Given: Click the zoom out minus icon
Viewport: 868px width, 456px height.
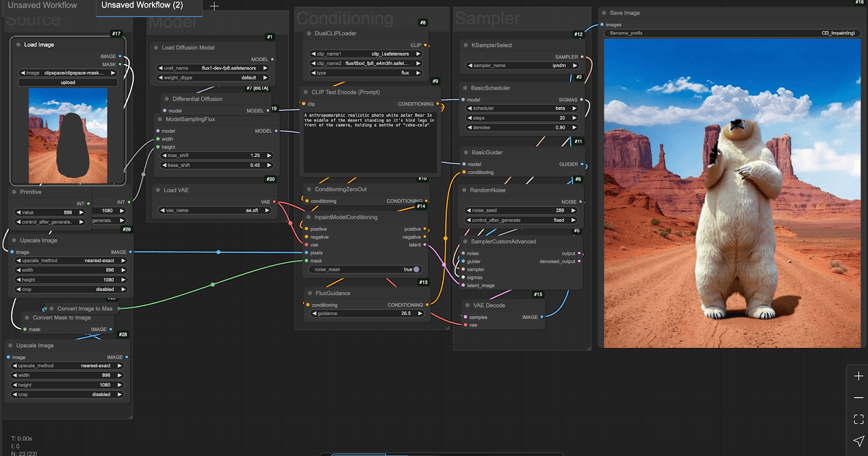Looking at the screenshot, I should click(x=858, y=398).
